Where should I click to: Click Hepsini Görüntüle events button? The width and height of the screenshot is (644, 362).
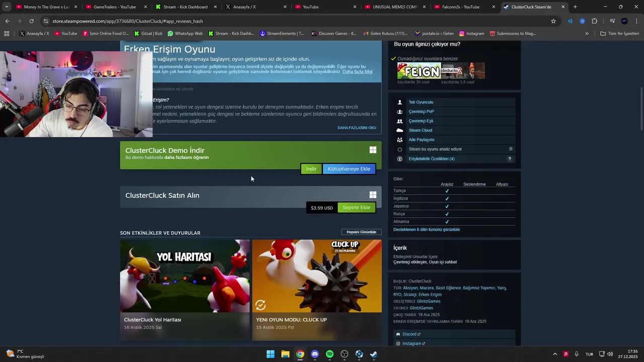coord(361,232)
